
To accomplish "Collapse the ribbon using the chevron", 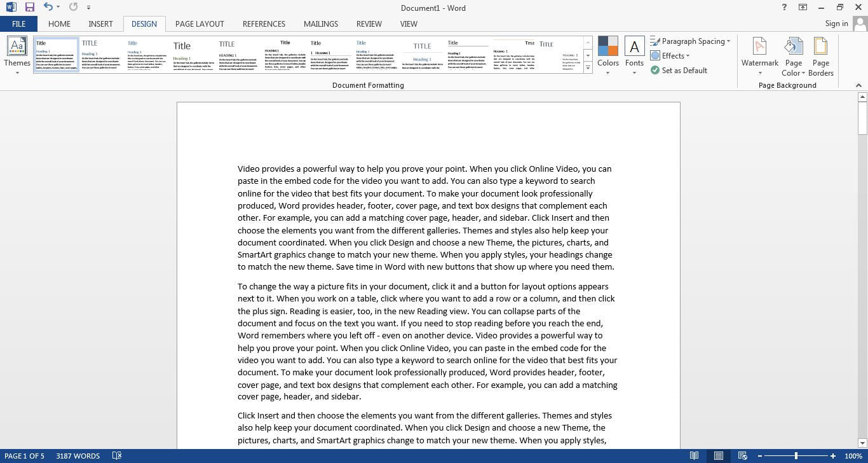I will click(859, 85).
